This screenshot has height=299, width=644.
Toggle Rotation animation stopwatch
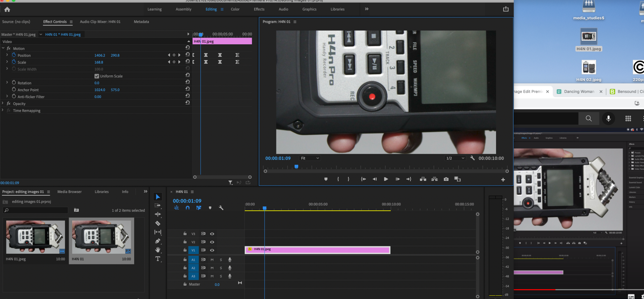(14, 83)
